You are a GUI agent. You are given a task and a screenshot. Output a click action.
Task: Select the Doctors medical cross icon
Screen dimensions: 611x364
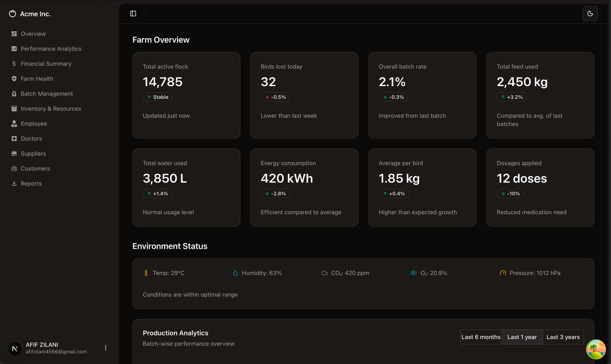pyautogui.click(x=14, y=138)
